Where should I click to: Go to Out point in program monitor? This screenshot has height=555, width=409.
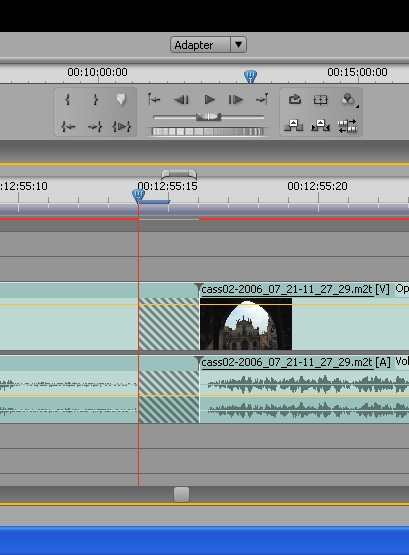(x=95, y=126)
